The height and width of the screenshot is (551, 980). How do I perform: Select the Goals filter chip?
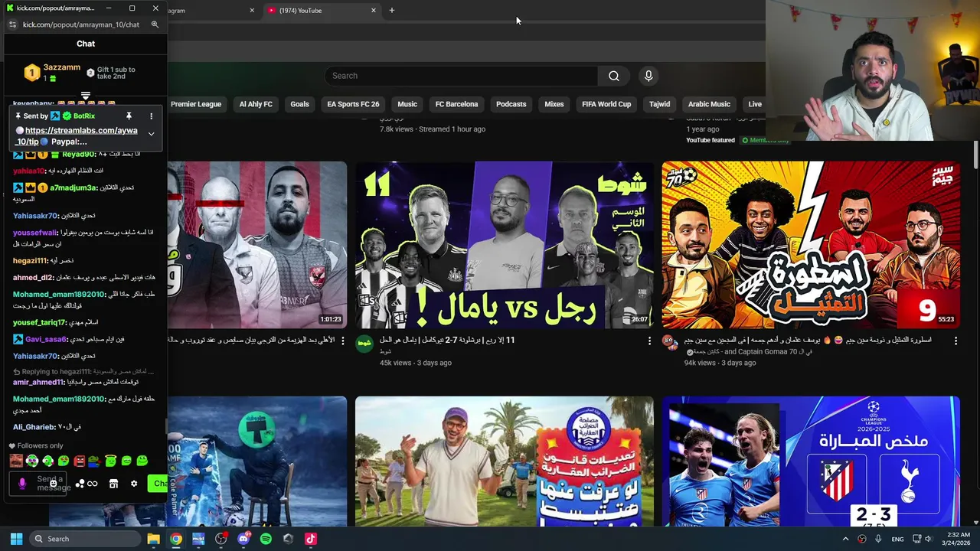click(299, 104)
